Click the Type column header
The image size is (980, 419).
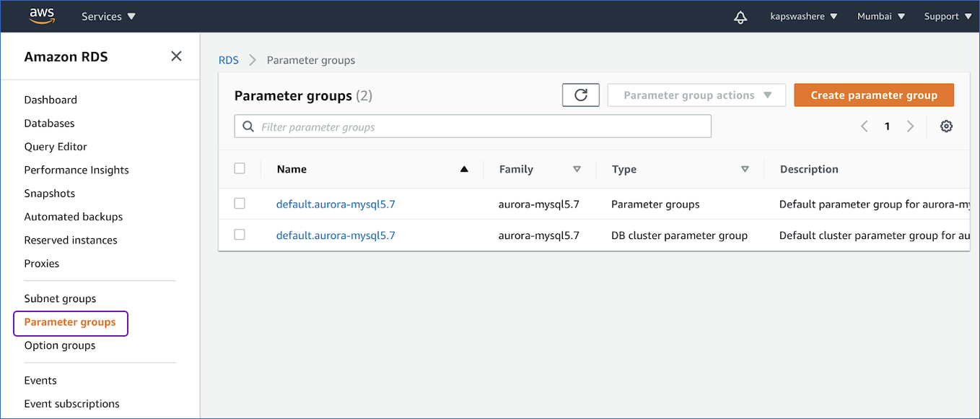coord(624,169)
